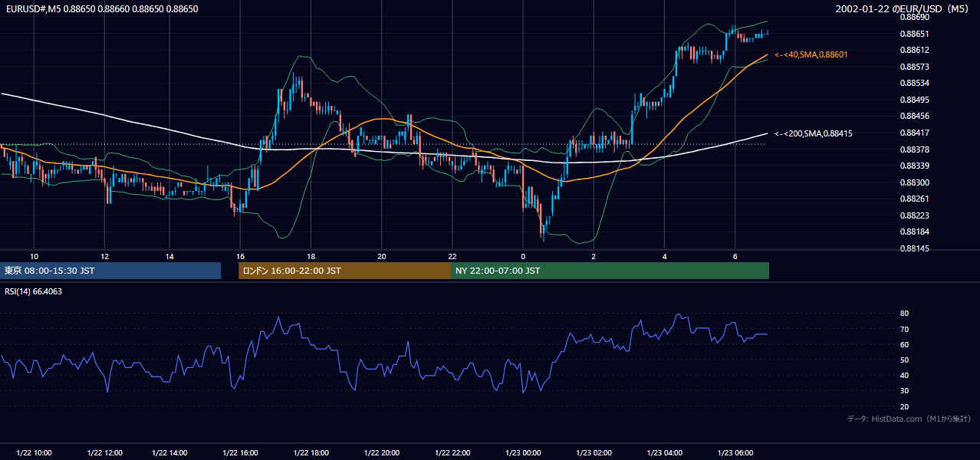This screenshot has height=460, width=980.
Task: Click the 200 SMA label 0.88415
Action: (x=813, y=133)
